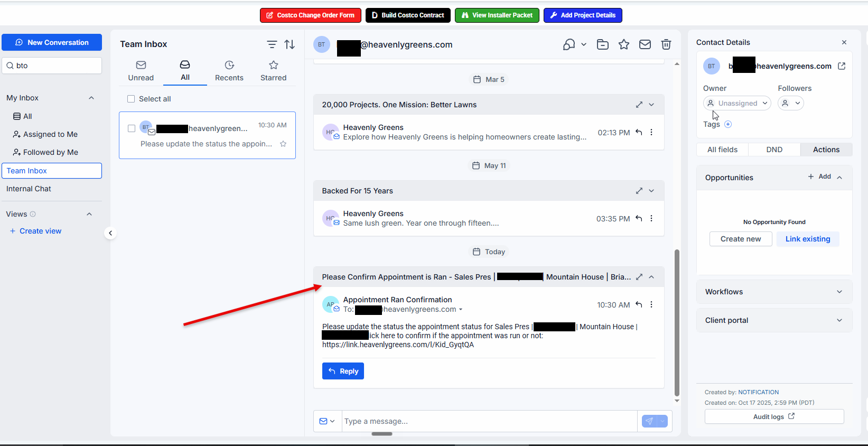Click the Views info icon
The image size is (868, 446).
(33, 214)
